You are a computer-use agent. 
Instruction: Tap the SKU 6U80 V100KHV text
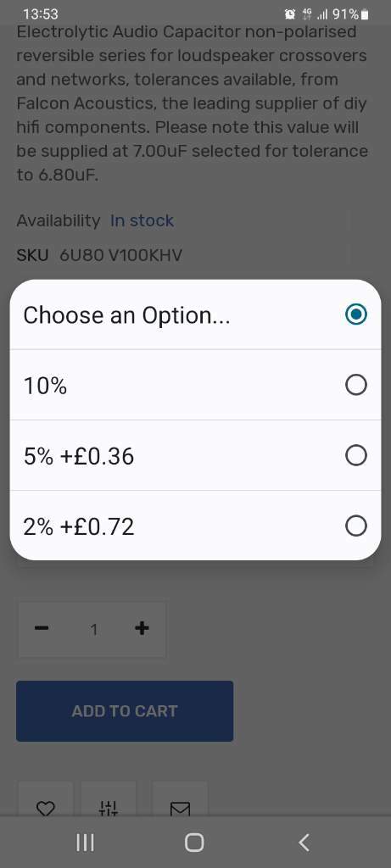[99, 255]
